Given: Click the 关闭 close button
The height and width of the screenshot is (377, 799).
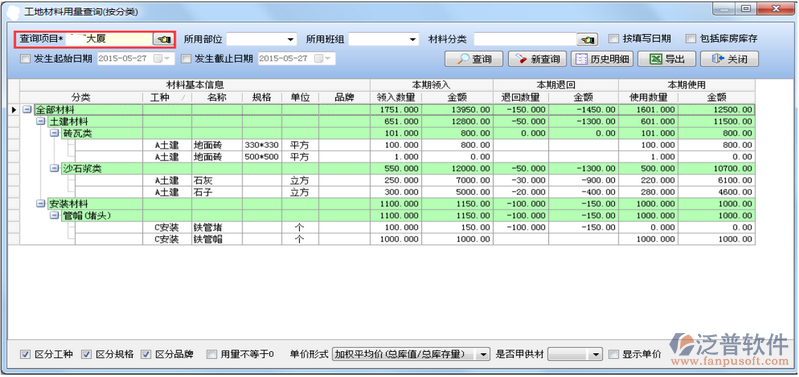Looking at the screenshot, I should point(730,59).
